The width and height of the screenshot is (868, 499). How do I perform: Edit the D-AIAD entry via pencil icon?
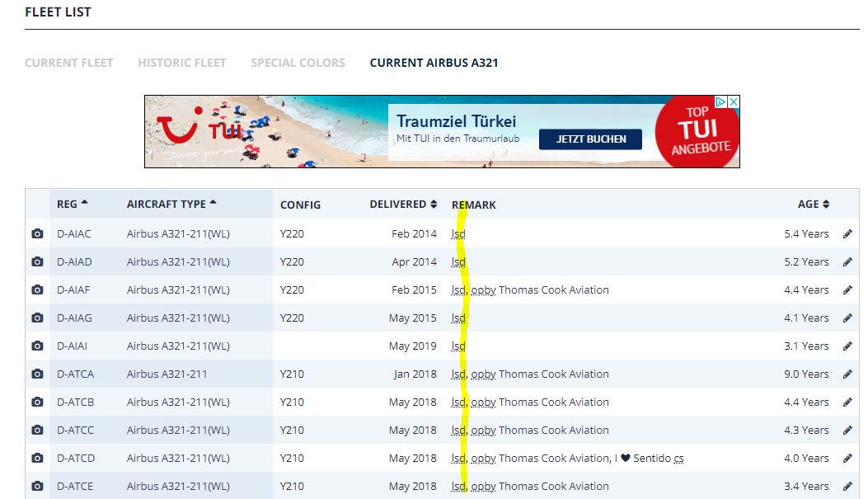pyautogui.click(x=848, y=261)
